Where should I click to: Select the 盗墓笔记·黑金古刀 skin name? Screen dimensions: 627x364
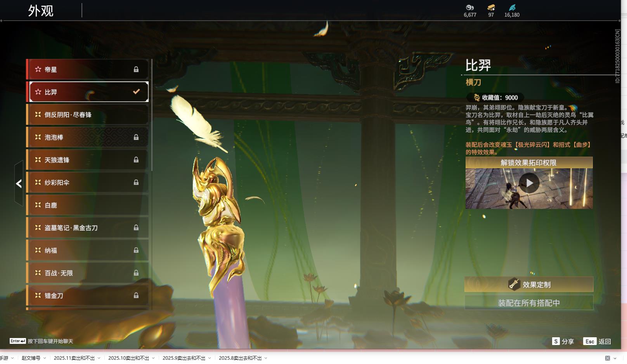(71, 228)
